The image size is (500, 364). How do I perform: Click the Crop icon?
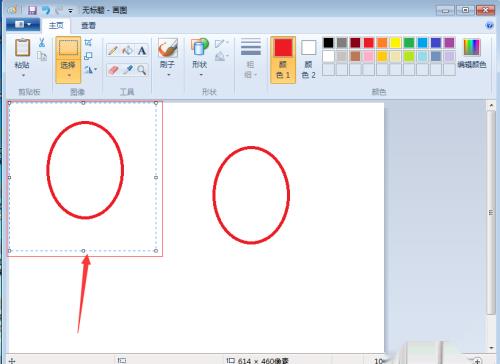pyautogui.click(x=88, y=43)
